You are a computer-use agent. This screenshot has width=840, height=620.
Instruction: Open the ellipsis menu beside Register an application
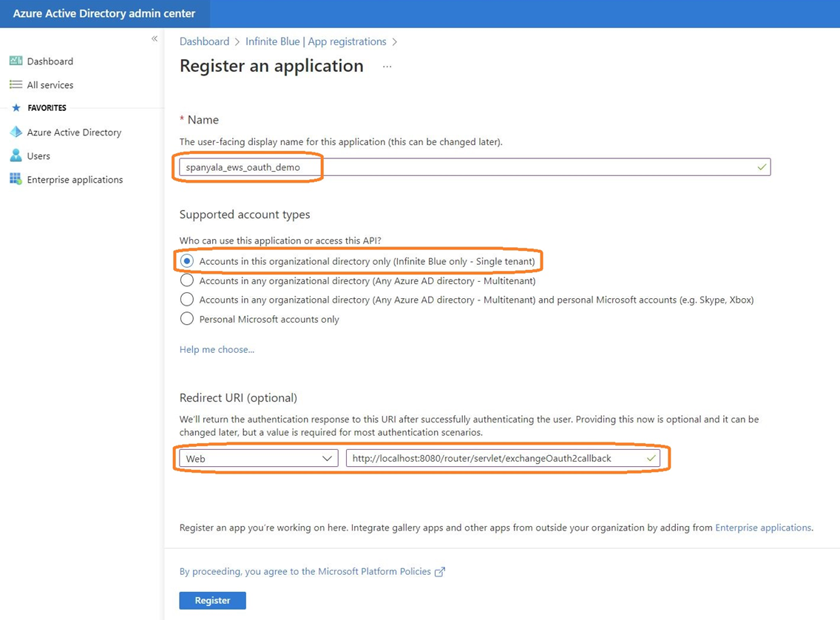(387, 67)
